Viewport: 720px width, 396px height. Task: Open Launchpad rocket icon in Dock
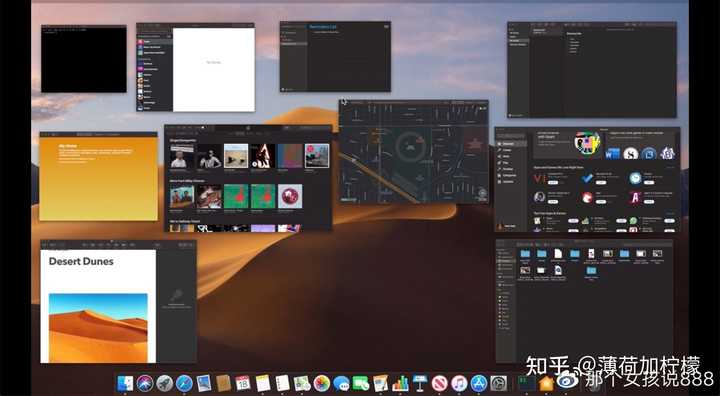[164, 383]
